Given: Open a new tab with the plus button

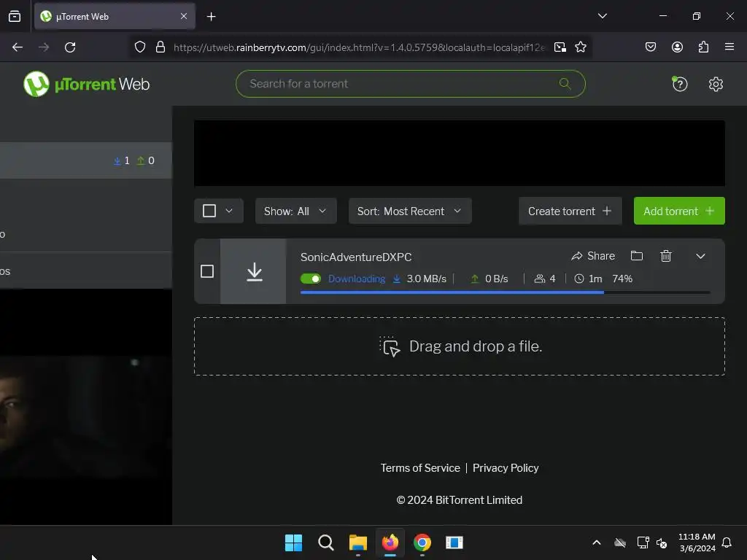Looking at the screenshot, I should 211,17.
